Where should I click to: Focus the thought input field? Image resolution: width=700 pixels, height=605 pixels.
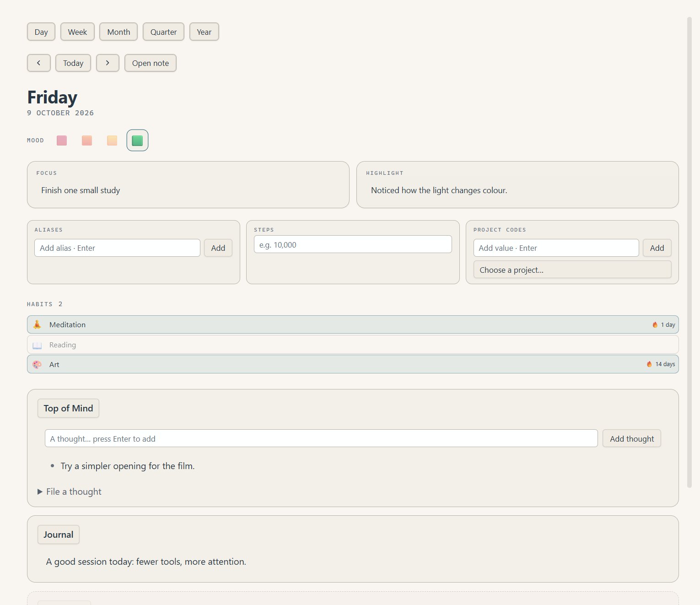[x=321, y=438]
